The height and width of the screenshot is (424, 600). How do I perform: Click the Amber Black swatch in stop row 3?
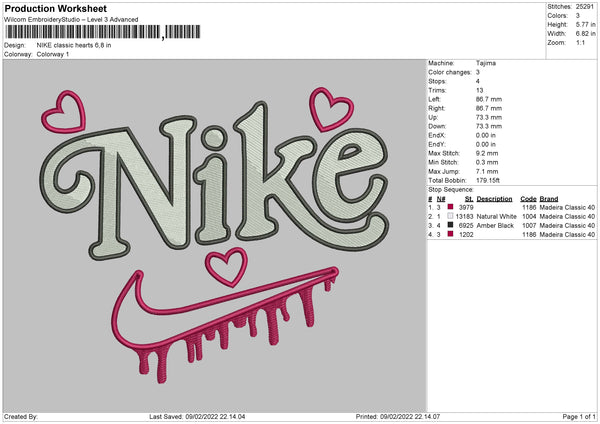click(x=450, y=225)
